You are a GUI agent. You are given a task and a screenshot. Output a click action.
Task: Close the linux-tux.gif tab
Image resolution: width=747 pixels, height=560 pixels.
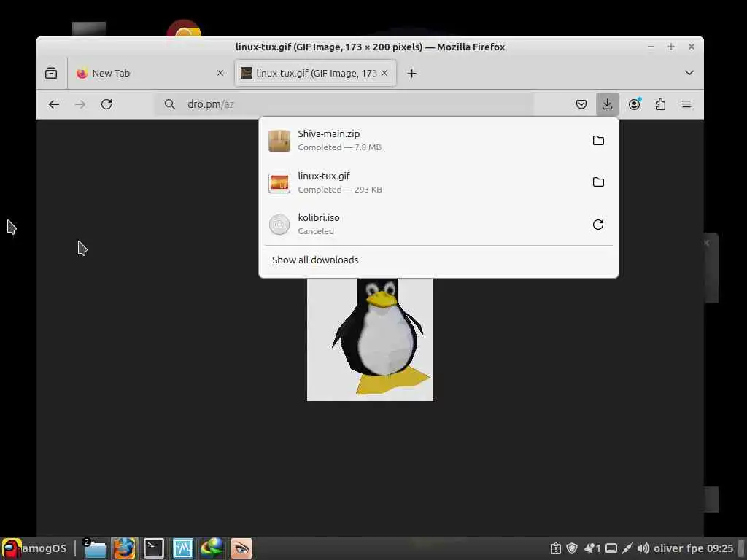384,73
